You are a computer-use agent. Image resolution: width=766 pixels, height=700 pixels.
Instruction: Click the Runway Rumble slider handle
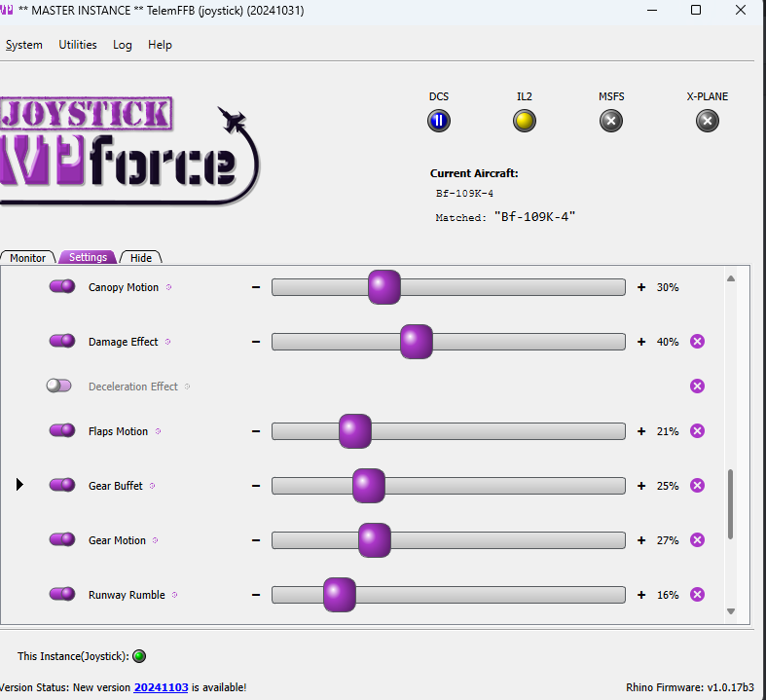[340, 595]
